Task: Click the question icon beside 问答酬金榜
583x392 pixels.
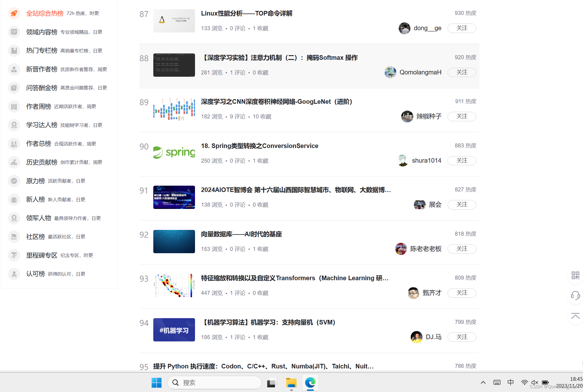Action: pos(14,88)
